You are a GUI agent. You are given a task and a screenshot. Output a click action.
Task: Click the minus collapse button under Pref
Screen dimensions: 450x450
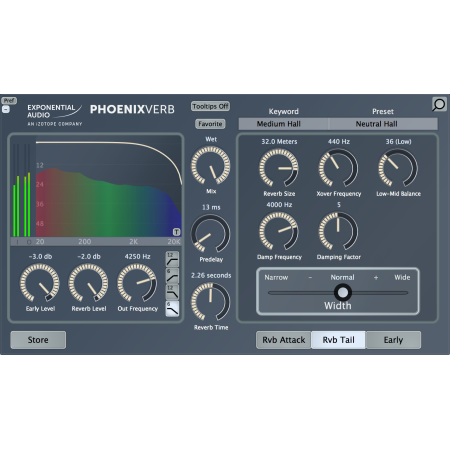click(x=6, y=109)
